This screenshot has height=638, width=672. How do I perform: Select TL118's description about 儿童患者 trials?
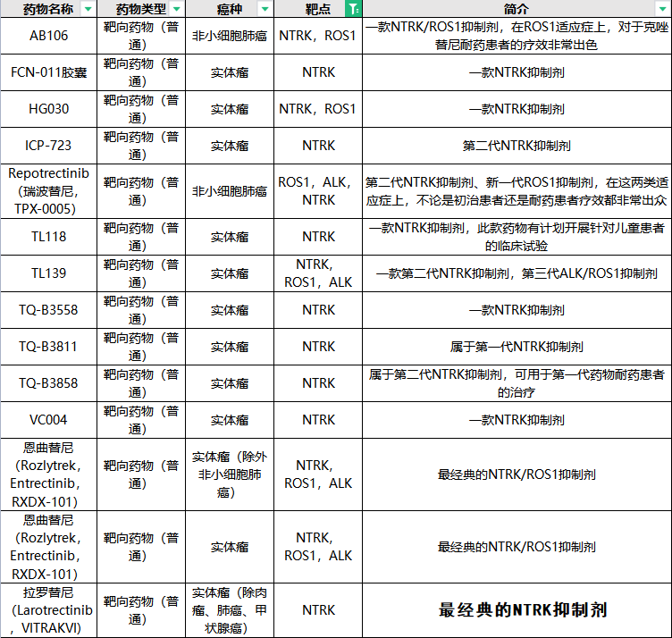[517, 237]
